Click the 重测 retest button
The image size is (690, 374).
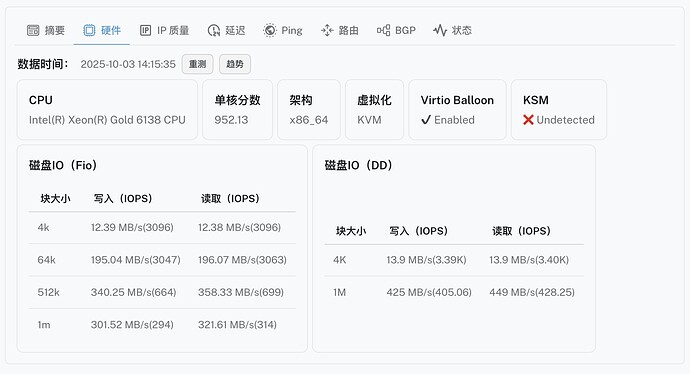click(198, 64)
